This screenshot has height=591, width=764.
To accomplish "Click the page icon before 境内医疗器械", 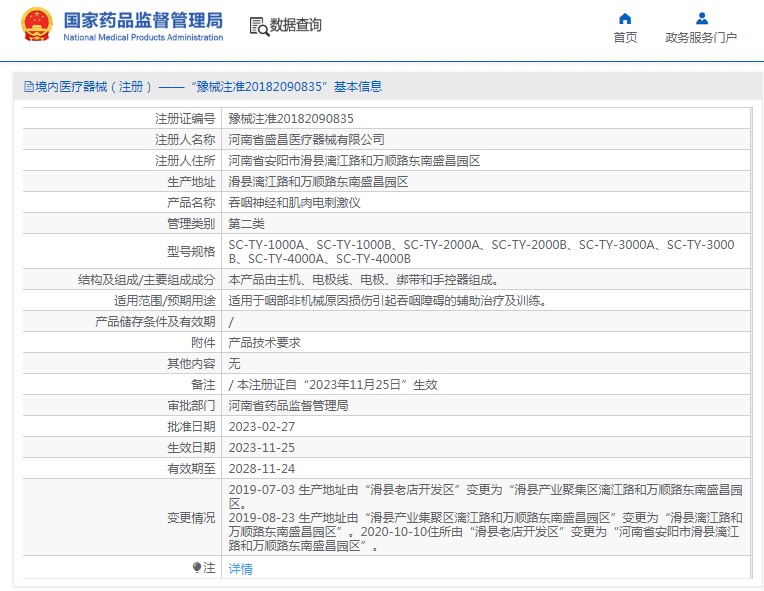I will click(x=28, y=87).
